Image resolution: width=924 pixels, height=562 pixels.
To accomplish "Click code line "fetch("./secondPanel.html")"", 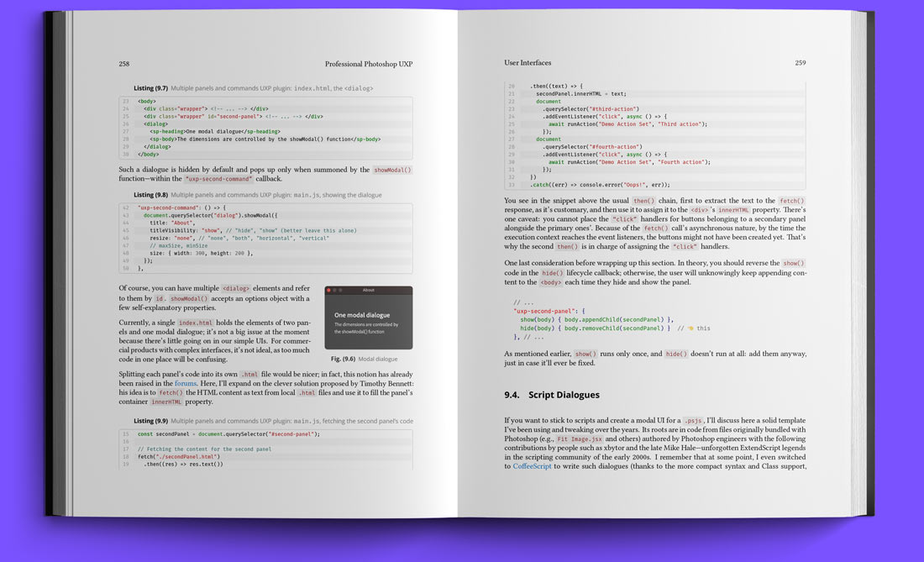I will [x=179, y=456].
